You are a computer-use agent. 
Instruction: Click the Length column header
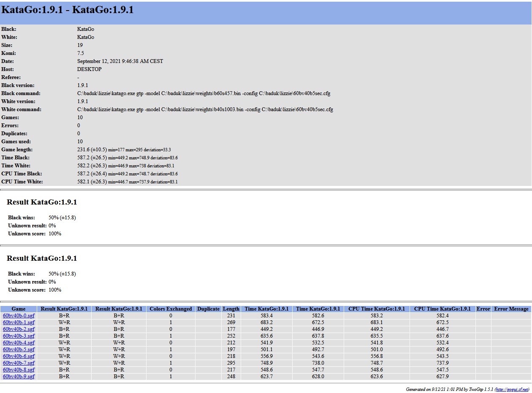click(231, 309)
